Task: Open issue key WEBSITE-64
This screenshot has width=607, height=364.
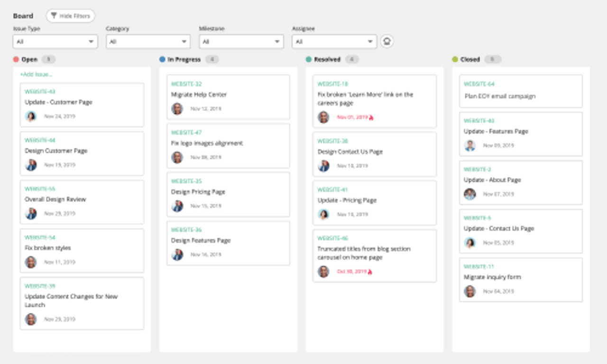Action: (x=479, y=84)
